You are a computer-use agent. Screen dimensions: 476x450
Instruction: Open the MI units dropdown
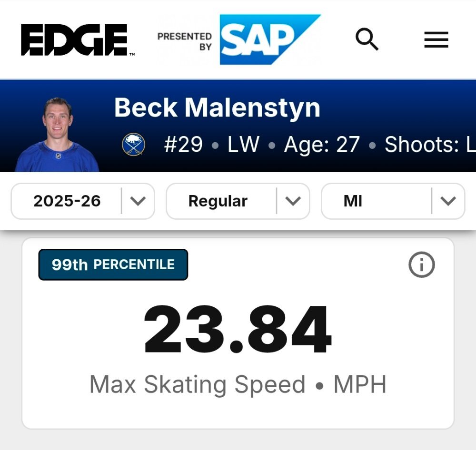point(353,201)
